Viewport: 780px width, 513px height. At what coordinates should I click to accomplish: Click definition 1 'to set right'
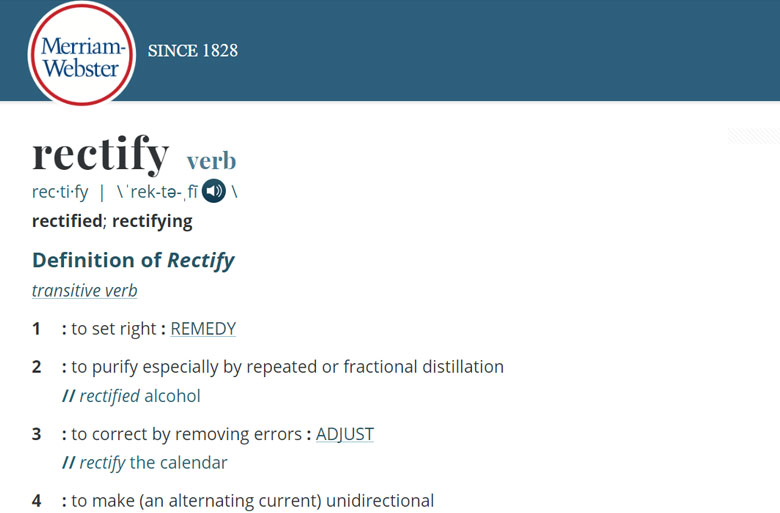point(114,329)
